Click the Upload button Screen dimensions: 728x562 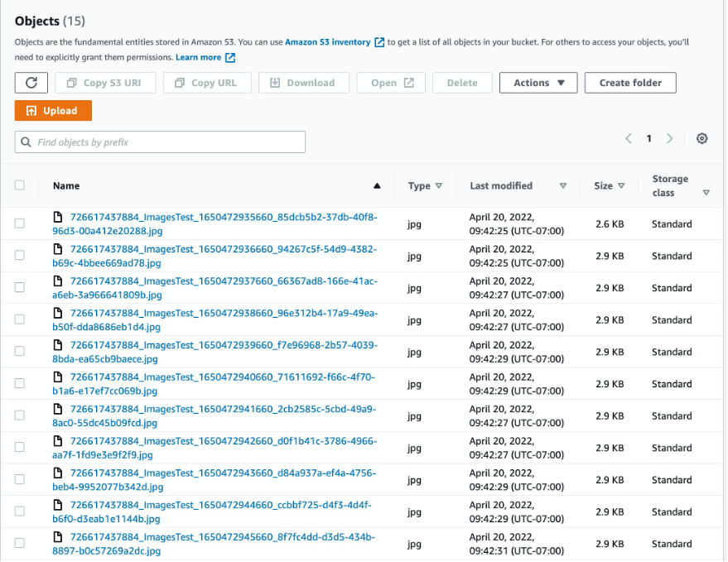tap(52, 109)
